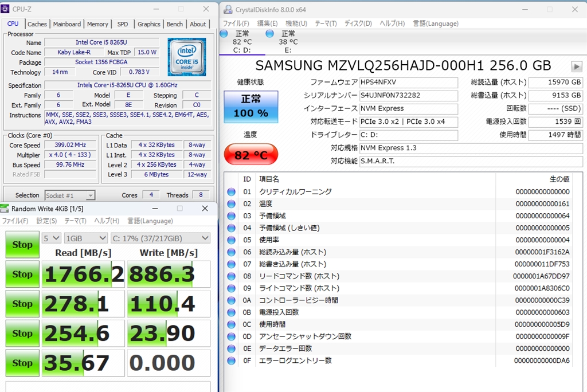Switch to CPU-Z Bench tab

tap(174, 24)
